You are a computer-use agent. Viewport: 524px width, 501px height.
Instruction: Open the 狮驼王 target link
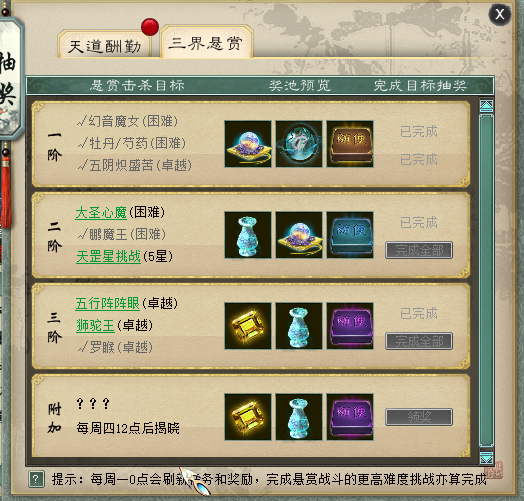coord(95,325)
